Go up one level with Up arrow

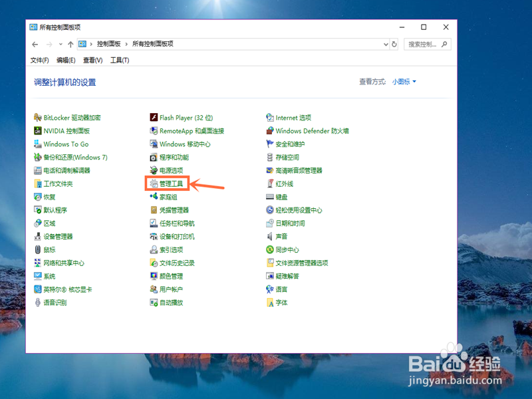[70, 44]
